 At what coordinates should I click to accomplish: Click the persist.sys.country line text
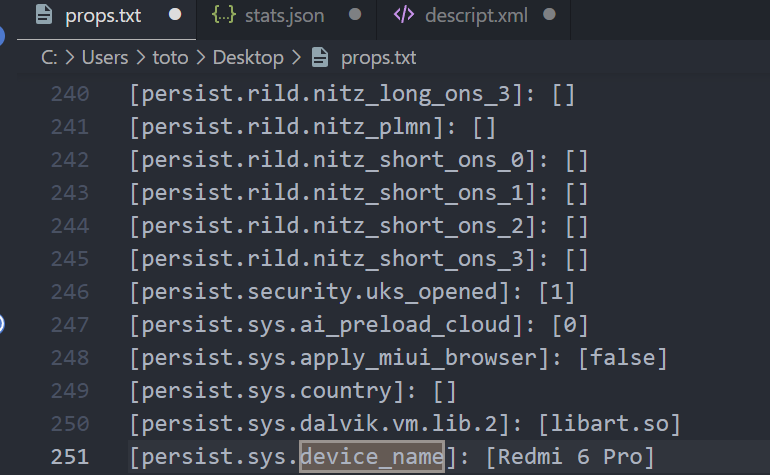point(293,391)
